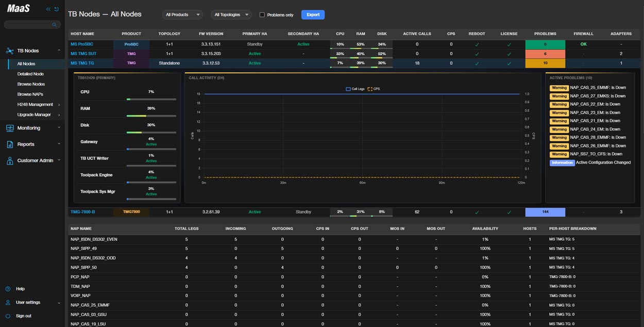
Task: Expand the User settings chevron
Action: click(59, 302)
